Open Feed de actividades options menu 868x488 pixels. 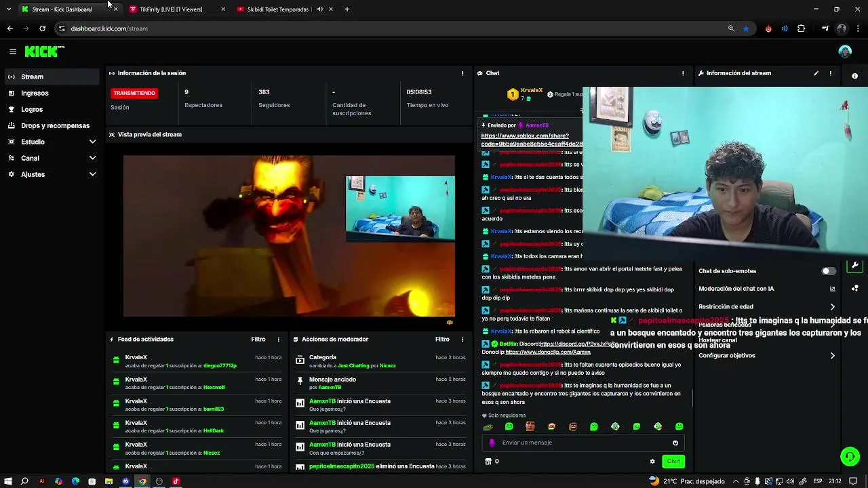point(278,339)
